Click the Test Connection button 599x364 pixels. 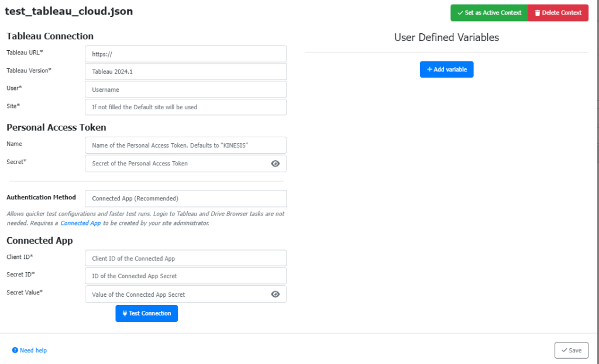[147, 313]
